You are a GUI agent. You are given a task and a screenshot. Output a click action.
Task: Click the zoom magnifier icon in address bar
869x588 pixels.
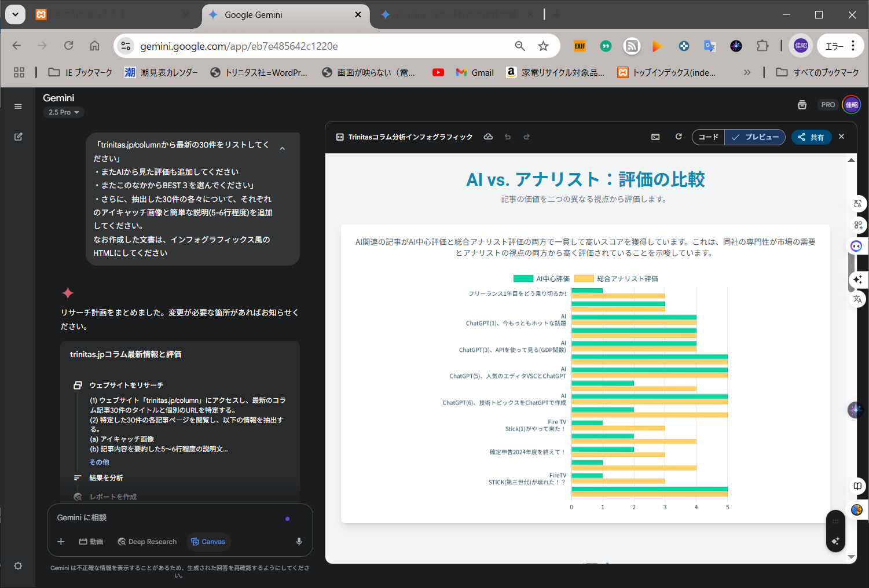(x=520, y=46)
